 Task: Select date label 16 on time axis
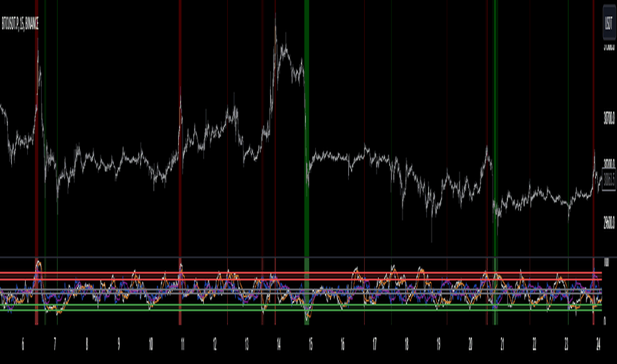click(x=343, y=344)
